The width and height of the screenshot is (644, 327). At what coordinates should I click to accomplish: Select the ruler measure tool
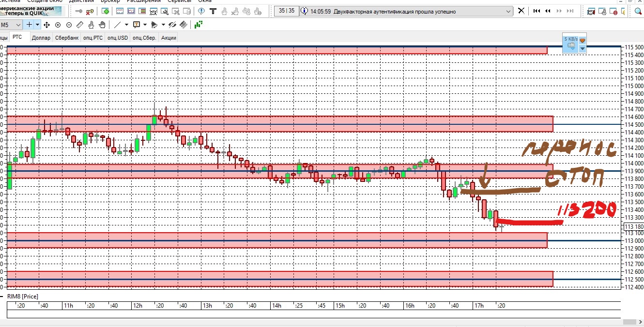coord(80,25)
